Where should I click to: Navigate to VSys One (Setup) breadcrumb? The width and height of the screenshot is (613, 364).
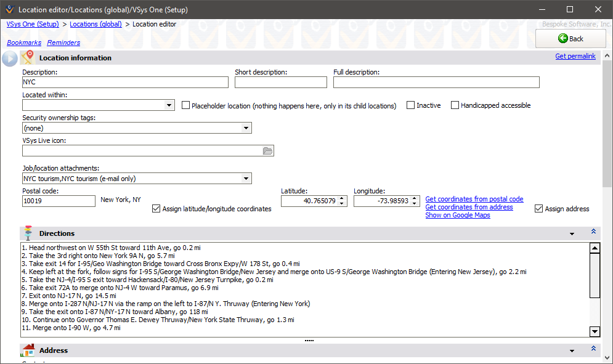pos(33,24)
